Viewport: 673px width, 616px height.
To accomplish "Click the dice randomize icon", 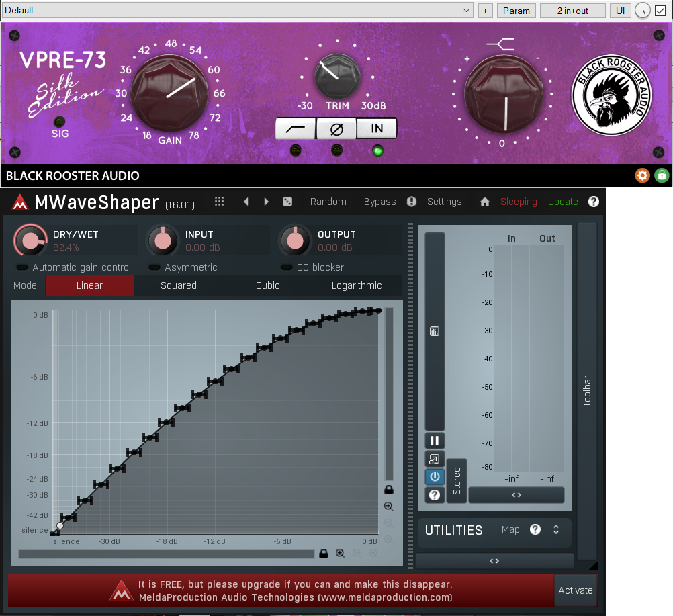I will tap(287, 202).
